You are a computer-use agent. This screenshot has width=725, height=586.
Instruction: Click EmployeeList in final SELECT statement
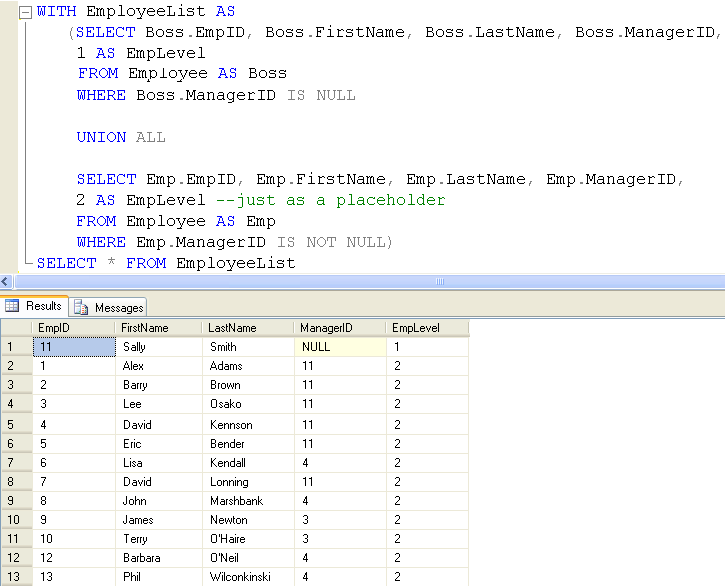236,263
